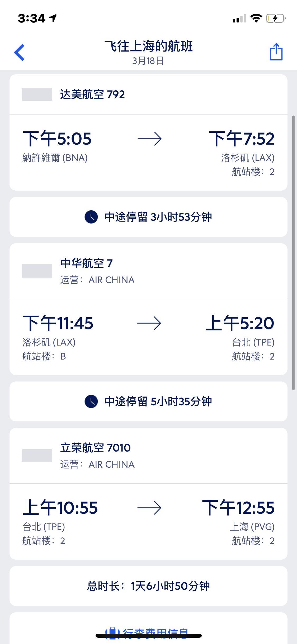Image resolution: width=297 pixels, height=644 pixels.
Task: Tap the Wi-Fi status icon
Action: pyautogui.click(x=256, y=19)
